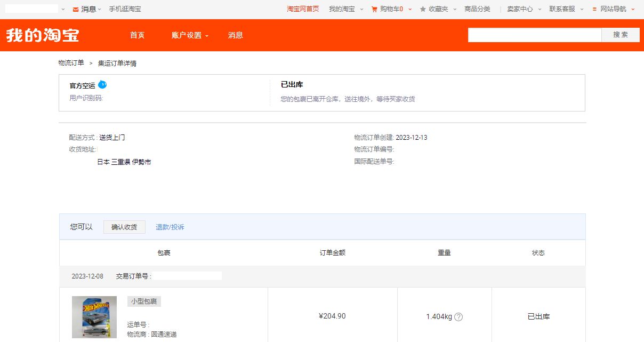Expand the 网站导航 dropdown arrow
Viewport: 644px width, 342px height.
click(x=633, y=9)
